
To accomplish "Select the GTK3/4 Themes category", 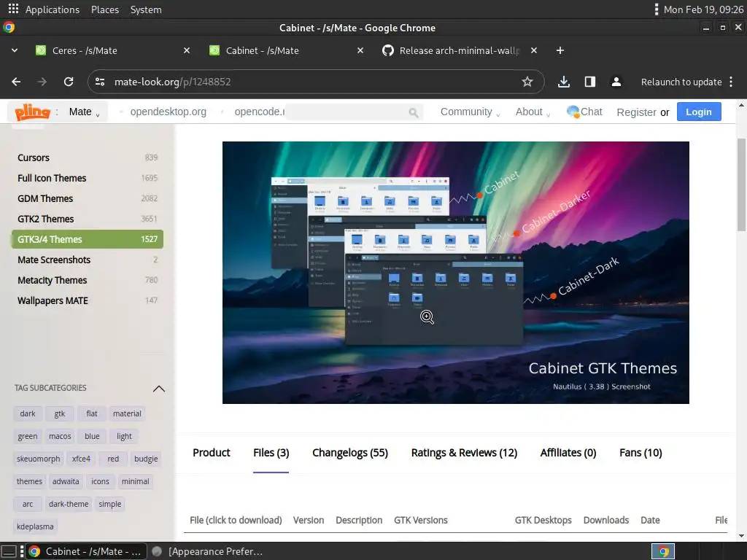I will click(88, 239).
